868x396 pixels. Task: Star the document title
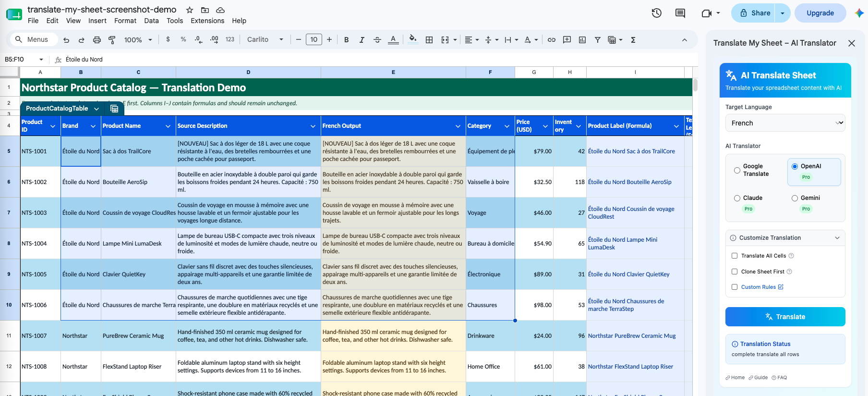[190, 10]
